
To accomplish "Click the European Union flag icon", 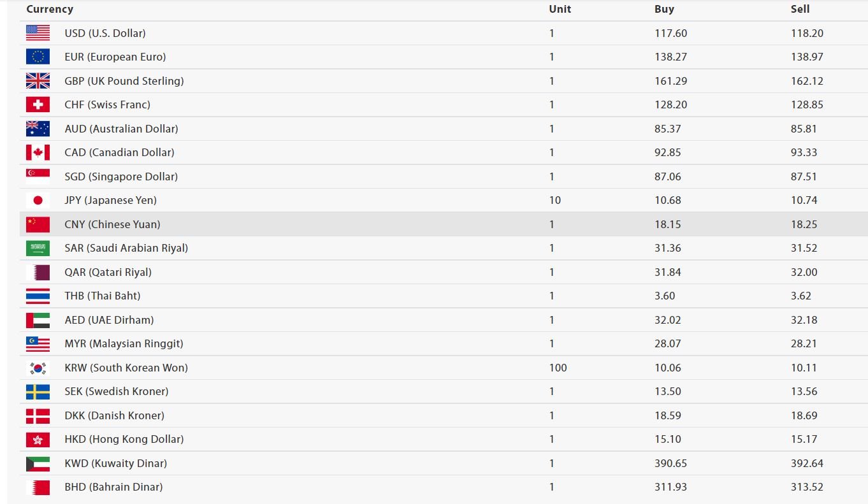I will 38,57.
